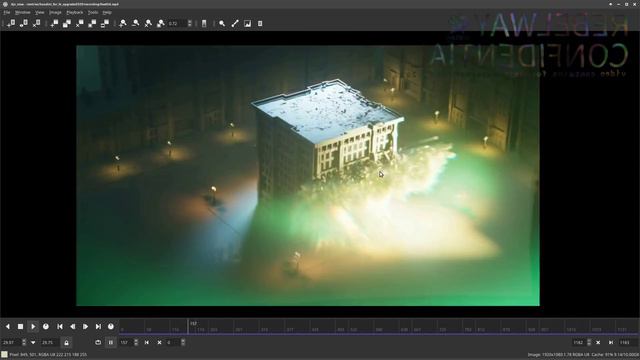
Task: Click the in point value field
Action: click(173, 342)
